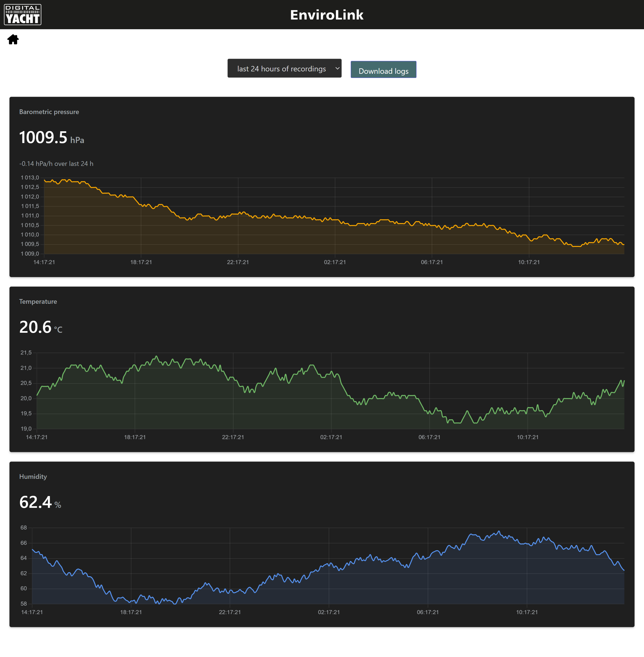This screenshot has height=657, width=644.
Task: Click humidity chart 10:17:21 time label
Action: [527, 612]
